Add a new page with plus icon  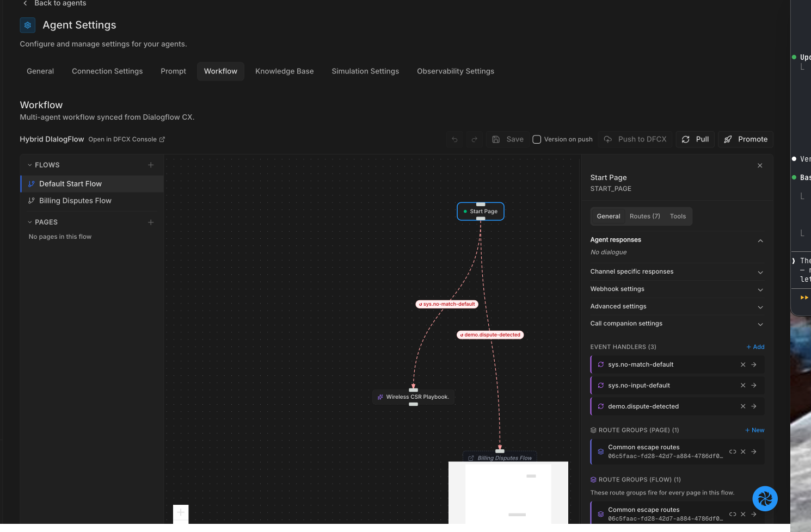151,222
